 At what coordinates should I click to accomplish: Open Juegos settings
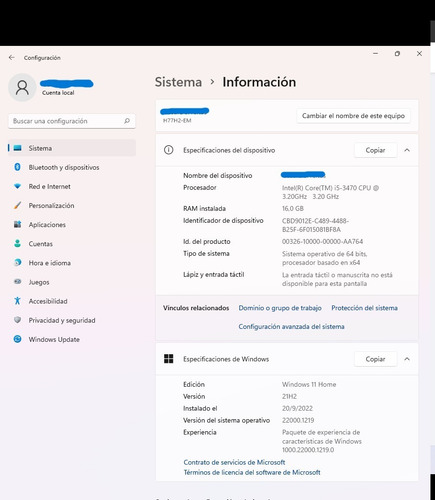[x=72, y=282]
